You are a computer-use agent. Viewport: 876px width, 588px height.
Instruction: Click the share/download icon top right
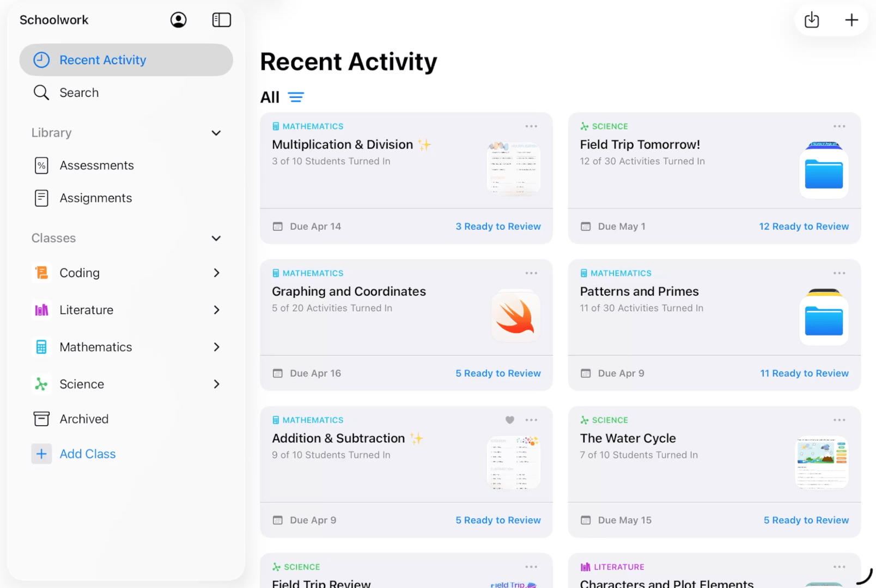[x=811, y=20]
